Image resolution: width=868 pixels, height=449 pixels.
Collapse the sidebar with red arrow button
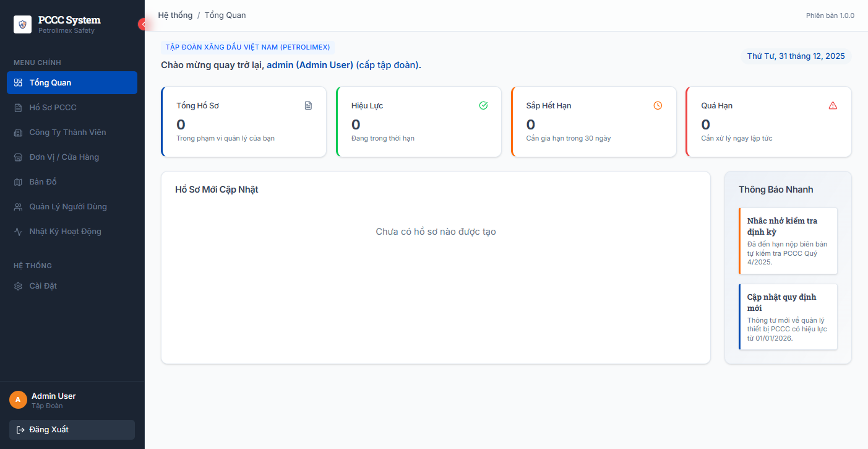tap(143, 24)
